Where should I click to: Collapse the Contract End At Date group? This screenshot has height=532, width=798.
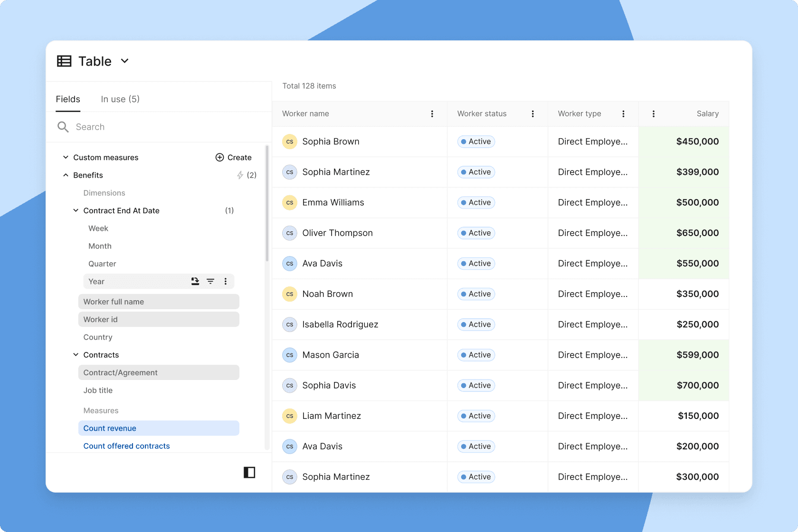(x=76, y=210)
